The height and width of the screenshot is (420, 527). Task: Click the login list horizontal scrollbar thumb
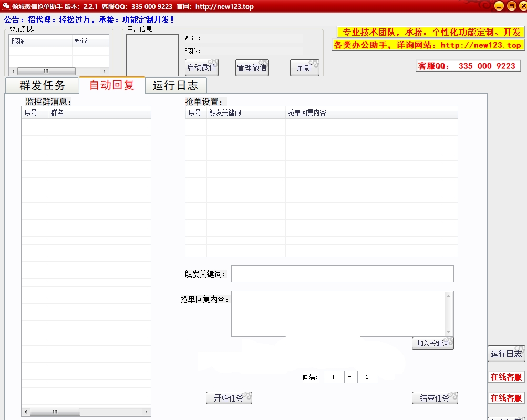[46, 71]
